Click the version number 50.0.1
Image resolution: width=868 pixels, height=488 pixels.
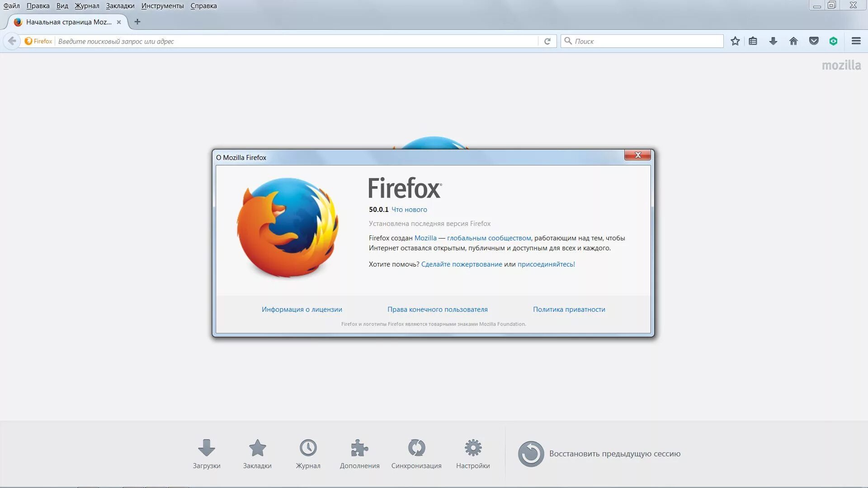point(378,210)
